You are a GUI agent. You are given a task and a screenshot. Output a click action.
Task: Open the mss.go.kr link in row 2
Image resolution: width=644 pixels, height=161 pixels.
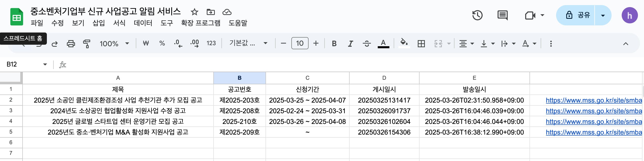pos(593,100)
